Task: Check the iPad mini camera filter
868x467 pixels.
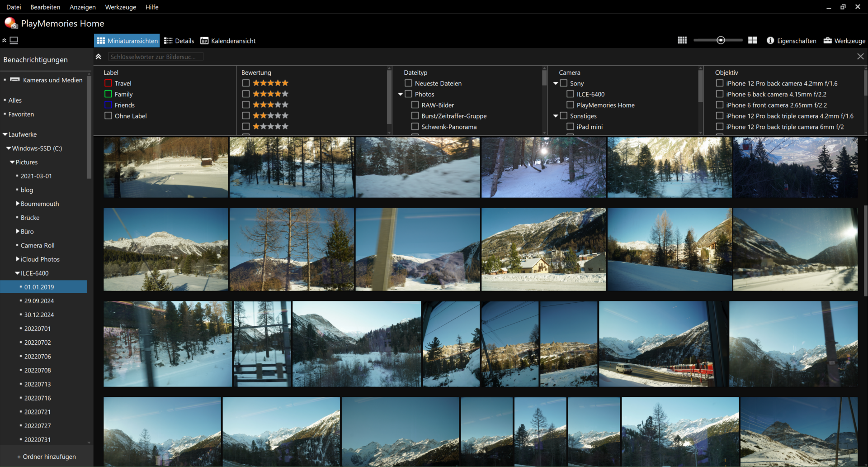Action: (570, 127)
